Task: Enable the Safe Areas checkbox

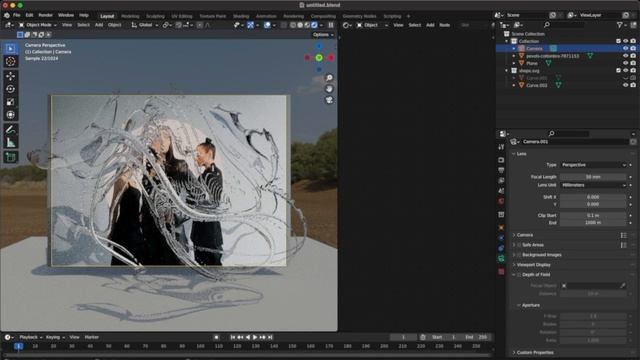Action: point(519,245)
